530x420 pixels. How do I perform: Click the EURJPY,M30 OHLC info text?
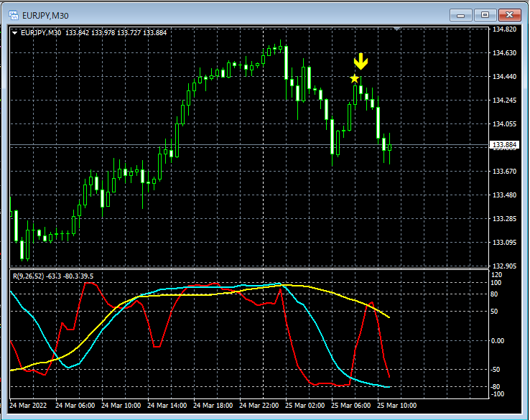tap(93, 33)
